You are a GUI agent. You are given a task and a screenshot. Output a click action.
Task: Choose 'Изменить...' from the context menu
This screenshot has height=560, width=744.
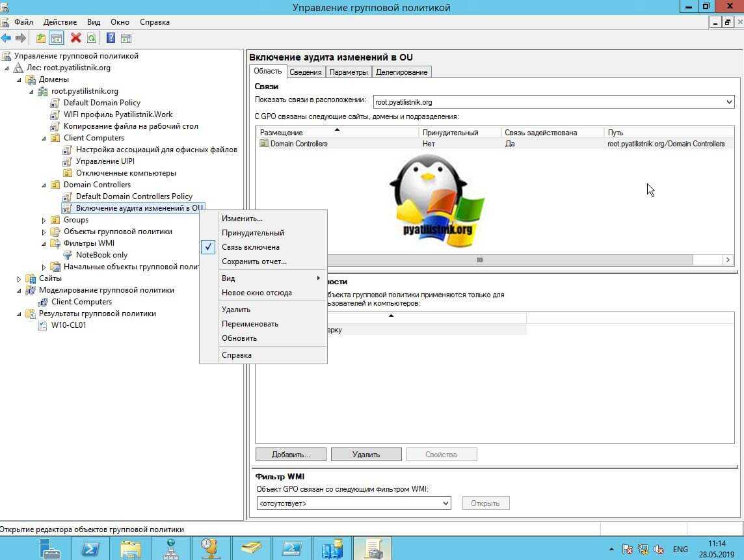tap(242, 219)
